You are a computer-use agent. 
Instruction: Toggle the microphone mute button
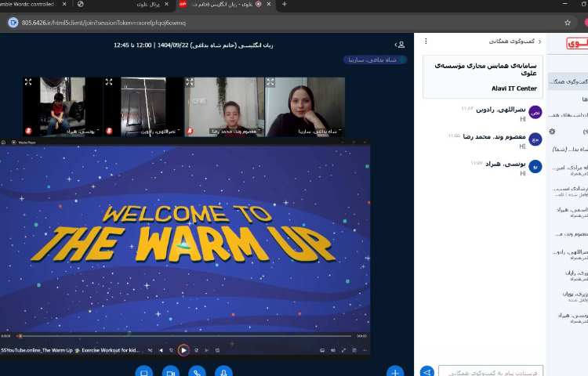(x=223, y=372)
